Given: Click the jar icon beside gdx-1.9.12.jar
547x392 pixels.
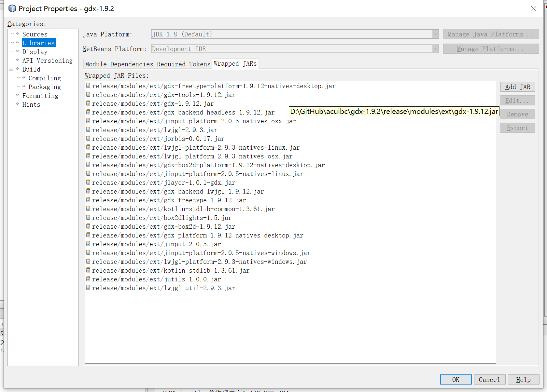Looking at the screenshot, I should coord(88,103).
